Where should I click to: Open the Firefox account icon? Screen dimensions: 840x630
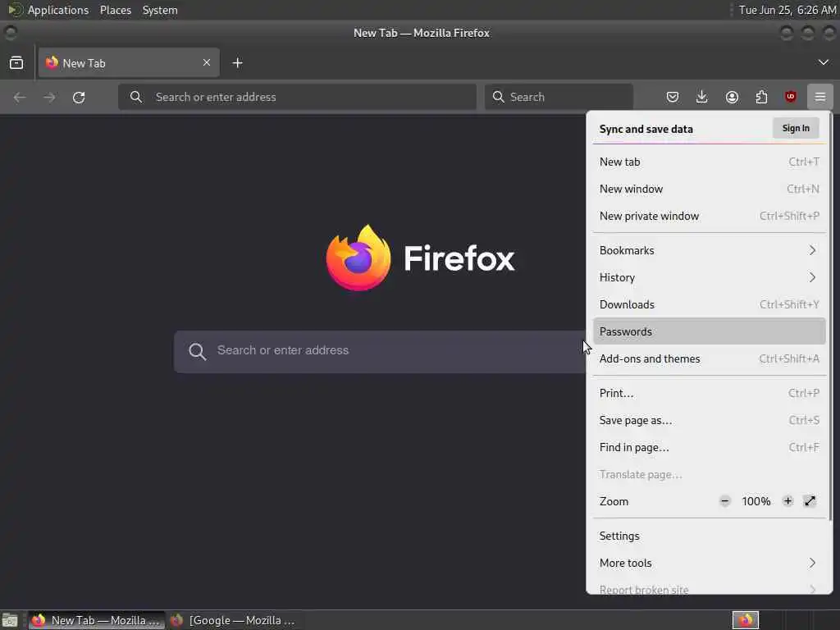pyautogui.click(x=732, y=97)
